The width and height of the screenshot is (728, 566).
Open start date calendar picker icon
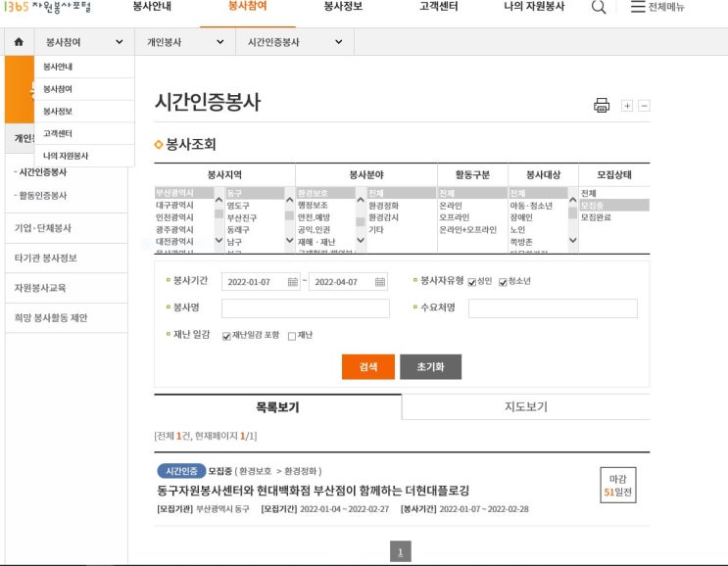pyautogui.click(x=293, y=282)
